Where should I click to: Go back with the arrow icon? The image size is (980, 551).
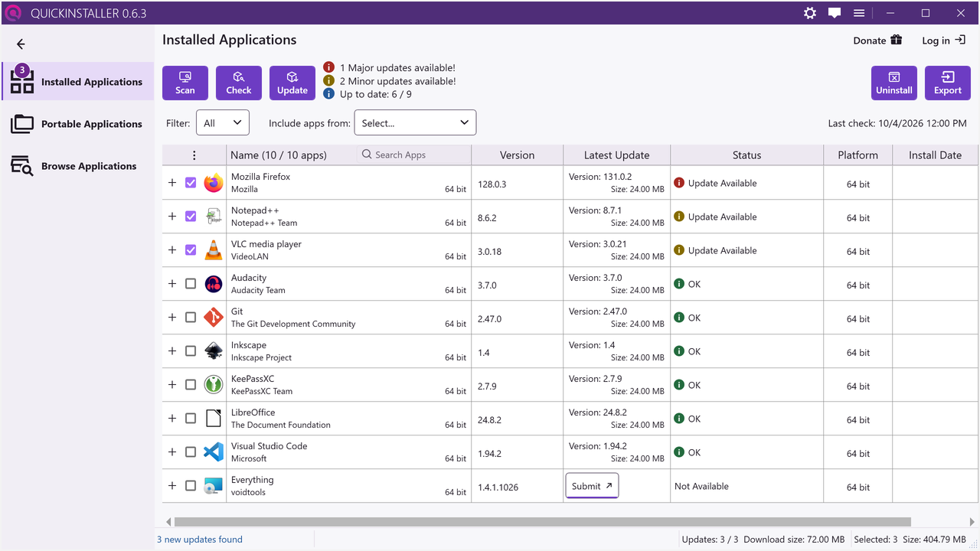[21, 44]
